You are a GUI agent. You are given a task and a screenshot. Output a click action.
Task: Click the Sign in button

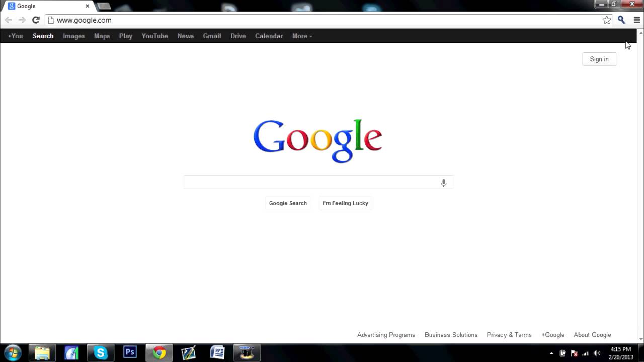(x=599, y=59)
